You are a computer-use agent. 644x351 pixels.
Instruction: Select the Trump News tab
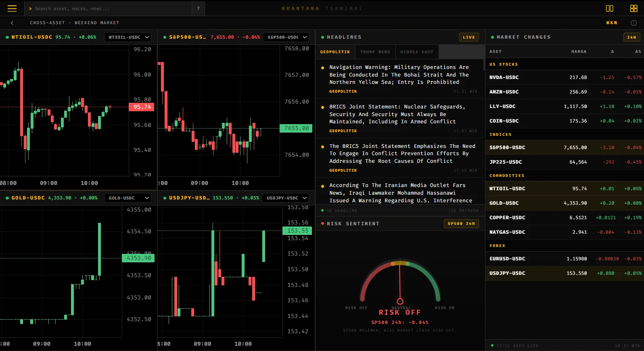375,52
